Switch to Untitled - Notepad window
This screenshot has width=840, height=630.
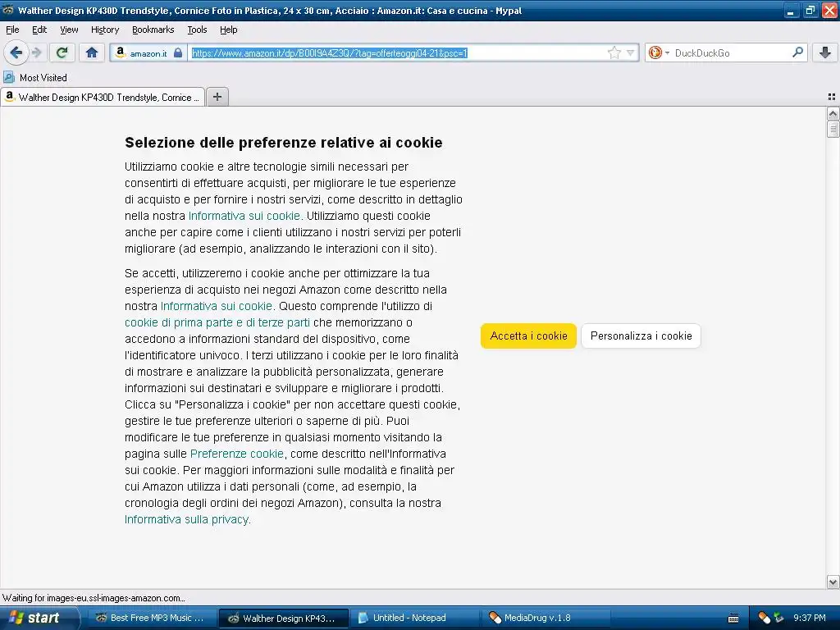point(413,618)
